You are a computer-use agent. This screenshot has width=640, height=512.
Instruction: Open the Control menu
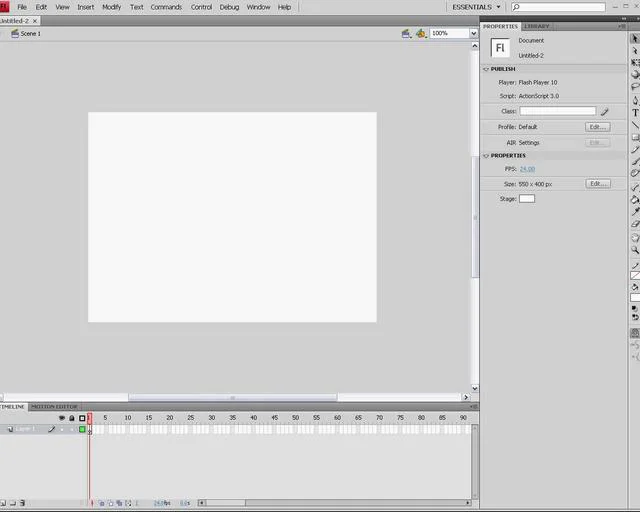(201, 7)
